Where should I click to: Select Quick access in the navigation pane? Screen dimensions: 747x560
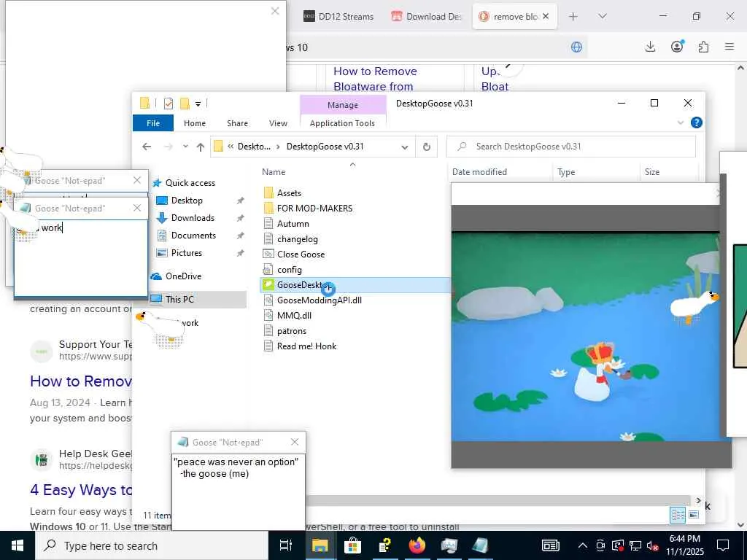click(x=190, y=183)
